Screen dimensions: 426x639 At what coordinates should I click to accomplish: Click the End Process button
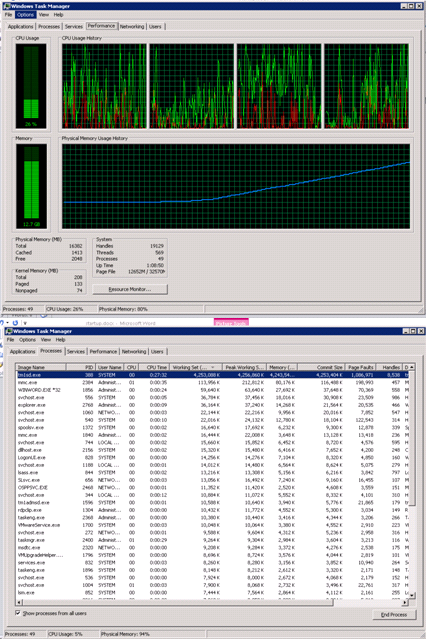(394, 615)
